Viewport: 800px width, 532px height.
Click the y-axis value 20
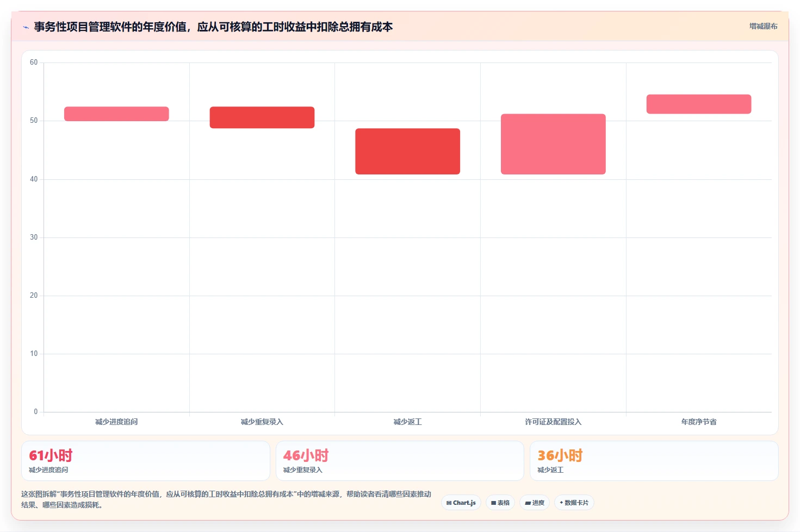click(x=34, y=296)
